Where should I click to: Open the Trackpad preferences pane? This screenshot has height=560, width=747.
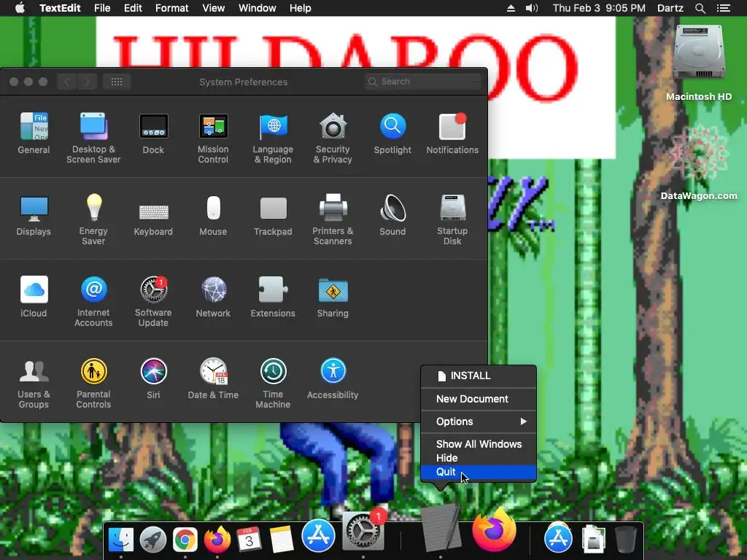tap(273, 215)
